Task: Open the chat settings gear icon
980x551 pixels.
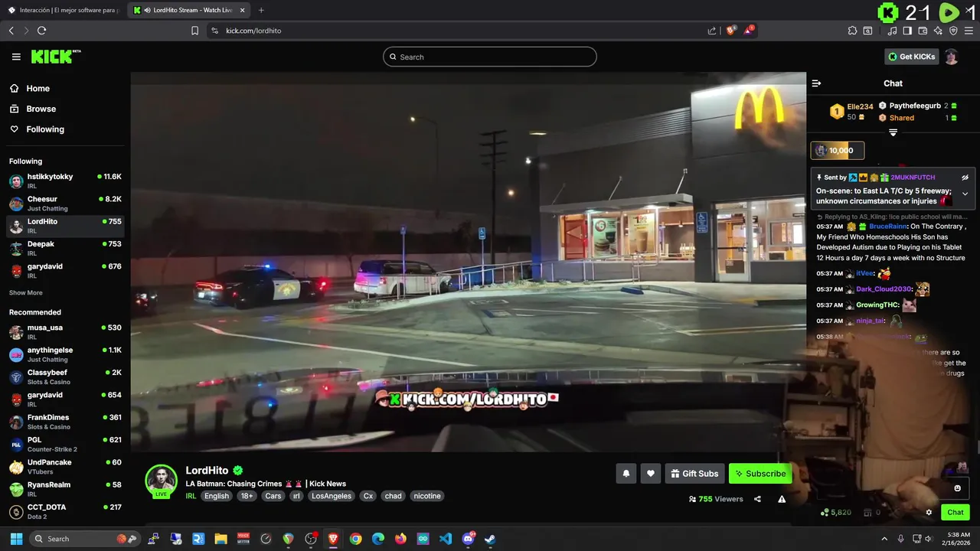Action: (x=929, y=513)
